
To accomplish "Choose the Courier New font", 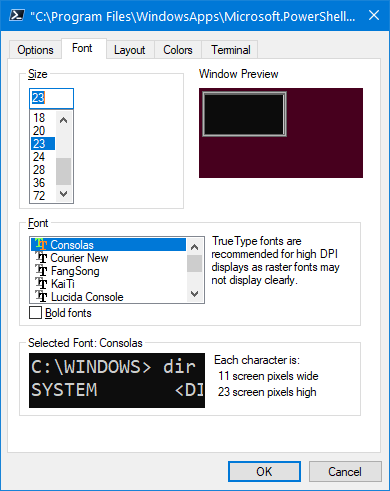I will (x=108, y=258).
